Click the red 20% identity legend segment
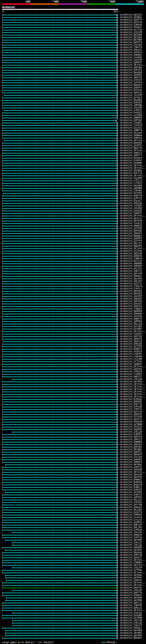This screenshot has width=146, height=644. pyautogui.click(x=16, y=4)
